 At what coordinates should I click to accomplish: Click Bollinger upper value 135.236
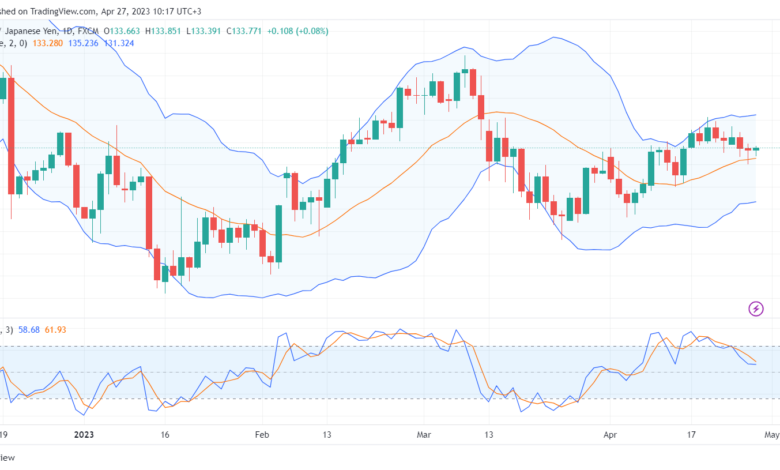point(83,43)
